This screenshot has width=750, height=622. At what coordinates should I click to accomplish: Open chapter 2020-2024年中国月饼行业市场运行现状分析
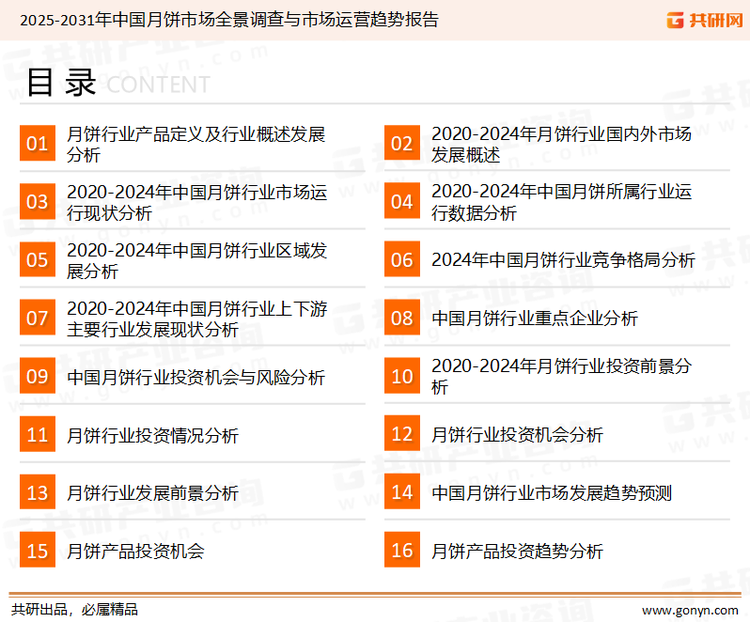point(197,202)
